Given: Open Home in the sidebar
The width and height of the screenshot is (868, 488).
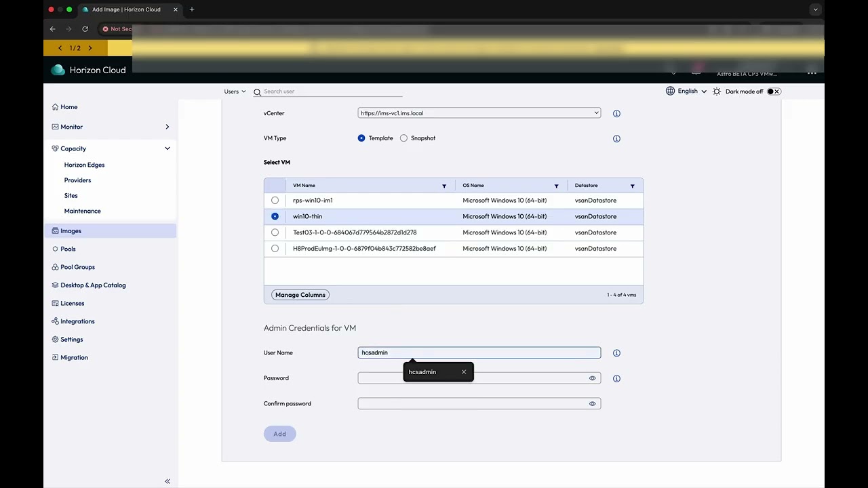Looking at the screenshot, I should coord(68,107).
